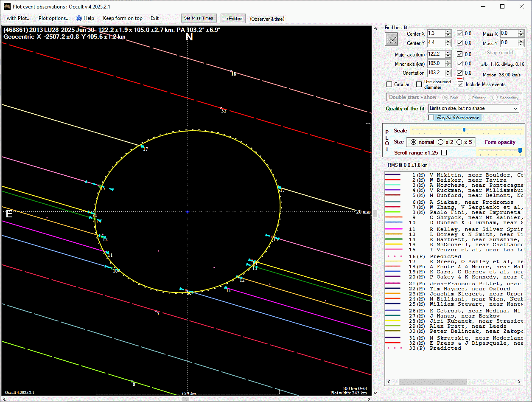Decrease Orientation value with down arrow
This screenshot has width=532, height=402.
448,75
